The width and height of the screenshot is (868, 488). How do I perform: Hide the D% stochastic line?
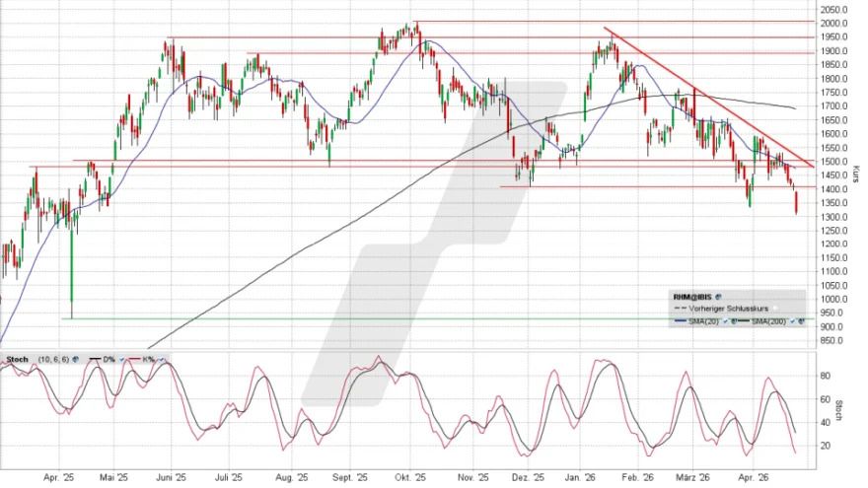121,357
